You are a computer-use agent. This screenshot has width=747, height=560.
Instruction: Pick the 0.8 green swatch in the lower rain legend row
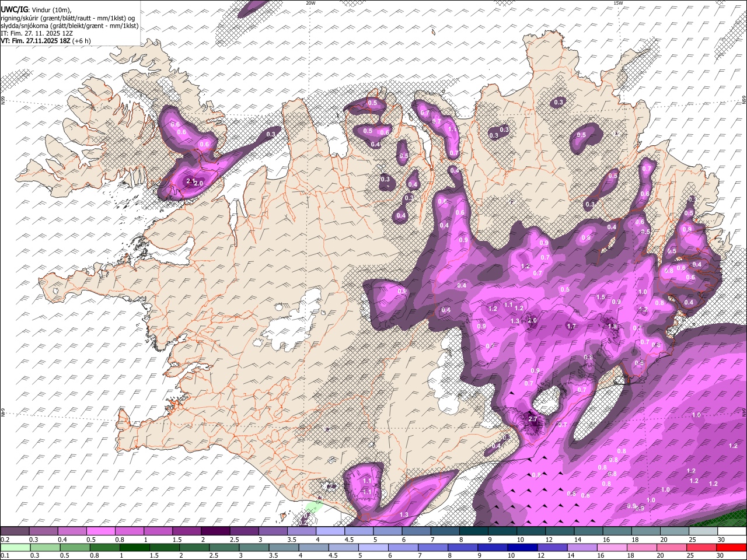coord(104,548)
